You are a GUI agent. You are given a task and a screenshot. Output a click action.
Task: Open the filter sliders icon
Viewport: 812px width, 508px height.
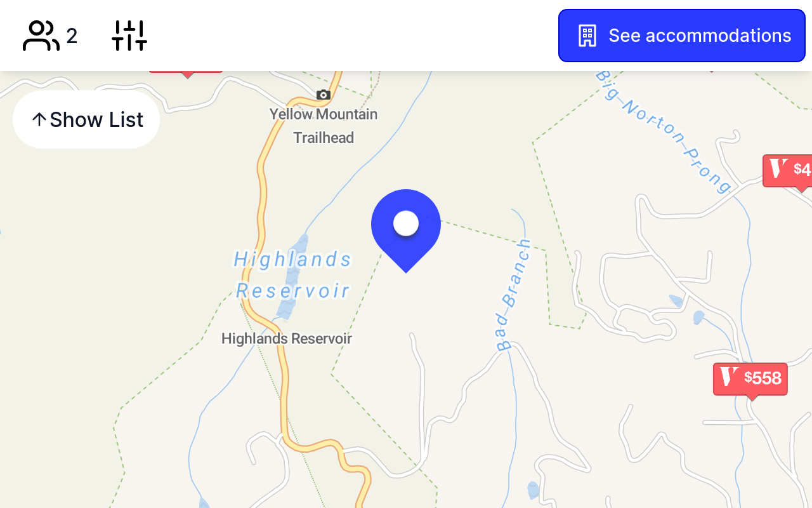(x=129, y=36)
